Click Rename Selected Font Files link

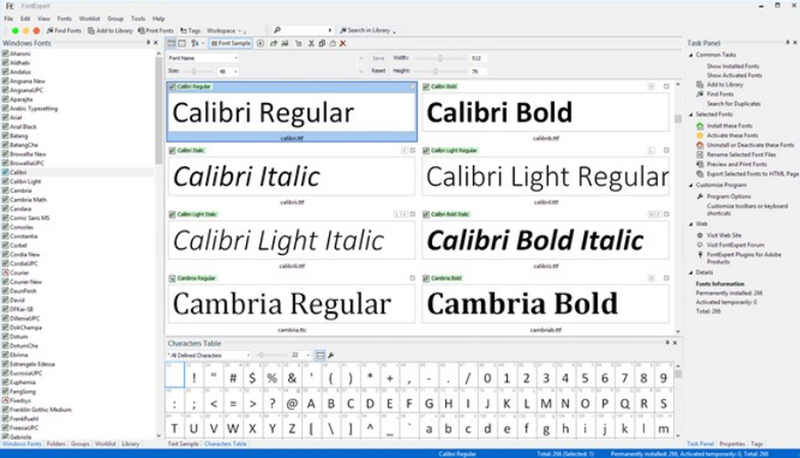[x=741, y=154]
